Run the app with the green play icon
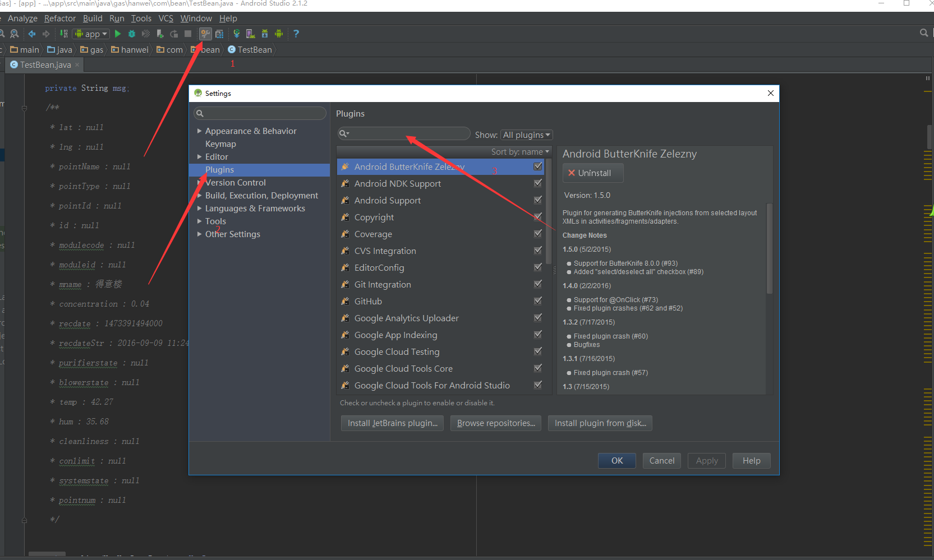This screenshot has width=934, height=560. click(118, 34)
